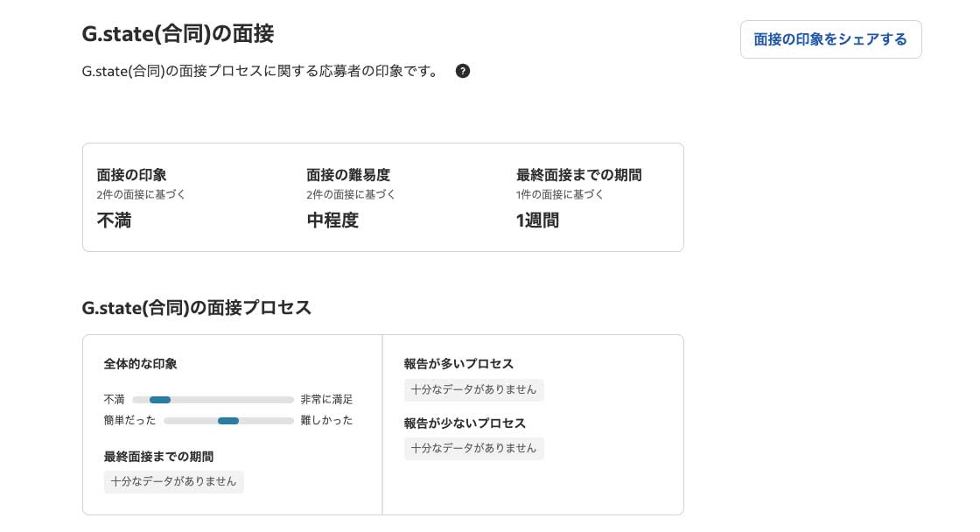Click the 全体的な印象 label
This screenshot has width=980, height=532.
click(140, 364)
